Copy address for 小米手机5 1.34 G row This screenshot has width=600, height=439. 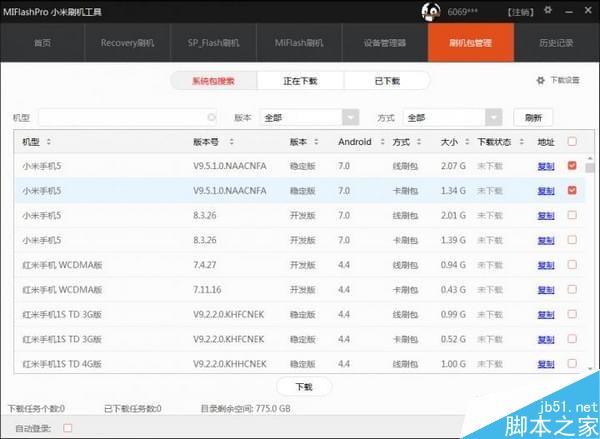click(x=546, y=191)
